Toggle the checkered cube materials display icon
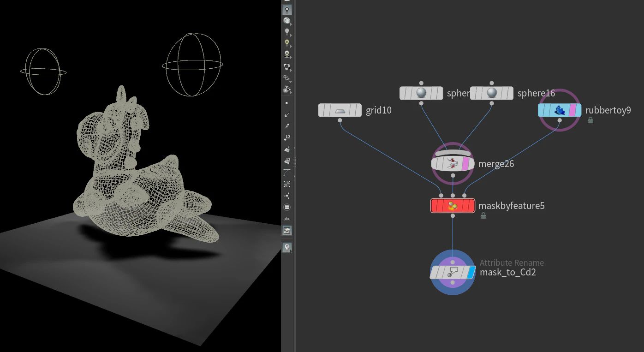This screenshot has width=644, height=352. point(287,66)
